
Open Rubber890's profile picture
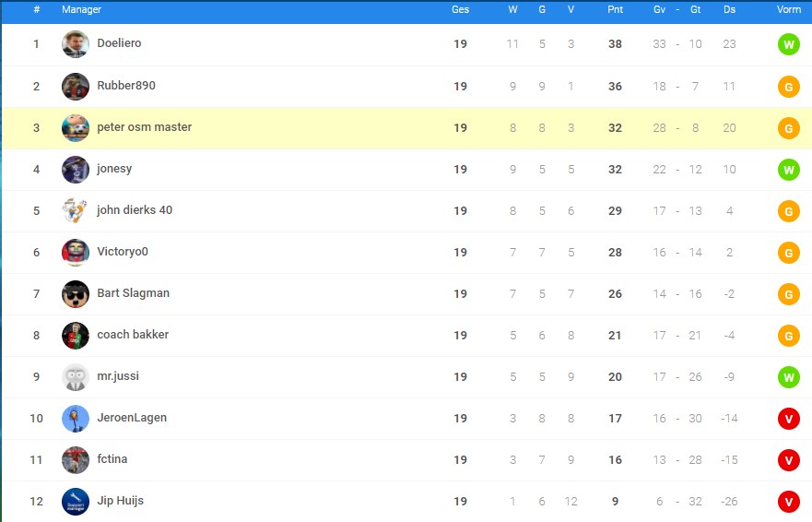pos(75,86)
